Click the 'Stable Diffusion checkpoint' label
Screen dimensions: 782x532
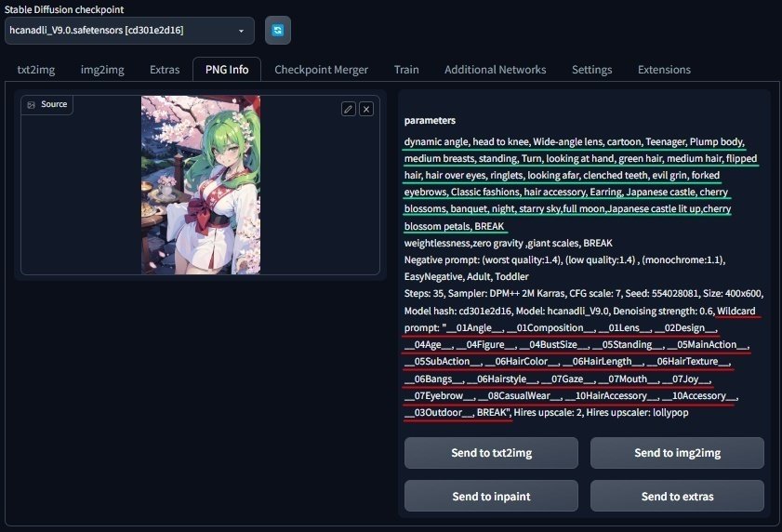(64, 9)
